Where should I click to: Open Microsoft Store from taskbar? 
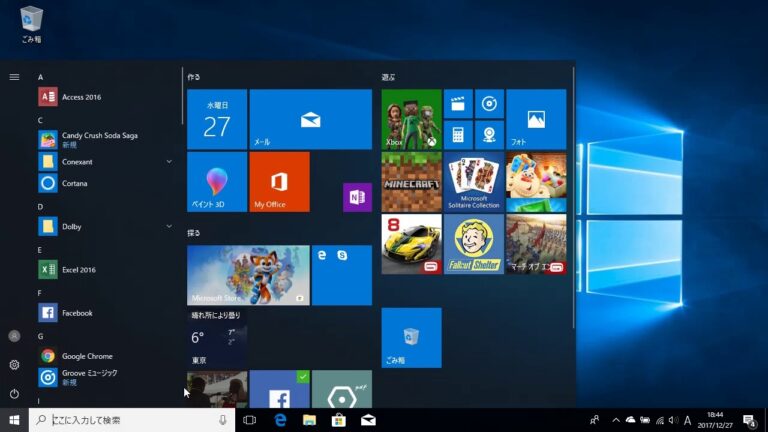tap(338, 420)
